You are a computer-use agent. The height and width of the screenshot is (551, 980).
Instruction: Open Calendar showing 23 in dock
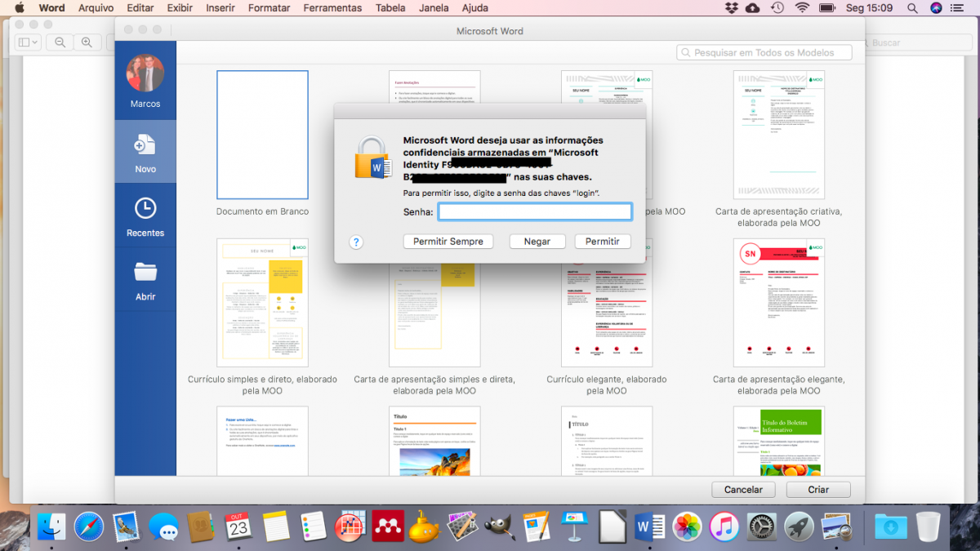[238, 527]
